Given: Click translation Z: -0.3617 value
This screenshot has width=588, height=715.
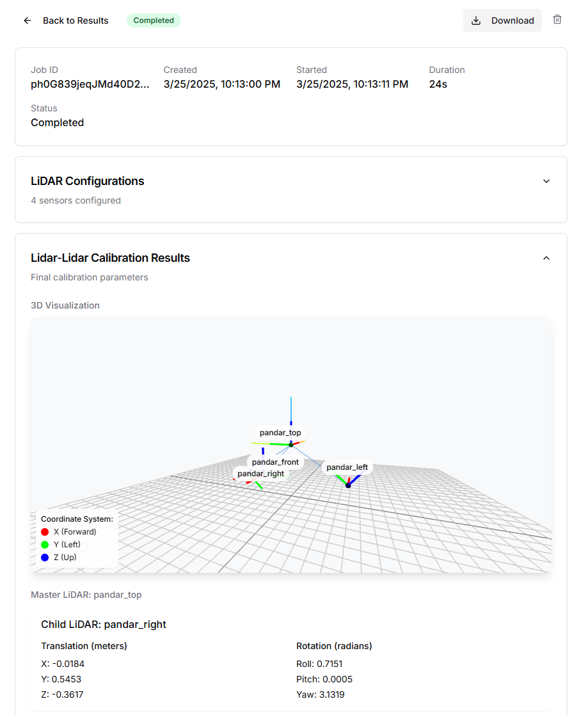Looking at the screenshot, I should (62, 695).
